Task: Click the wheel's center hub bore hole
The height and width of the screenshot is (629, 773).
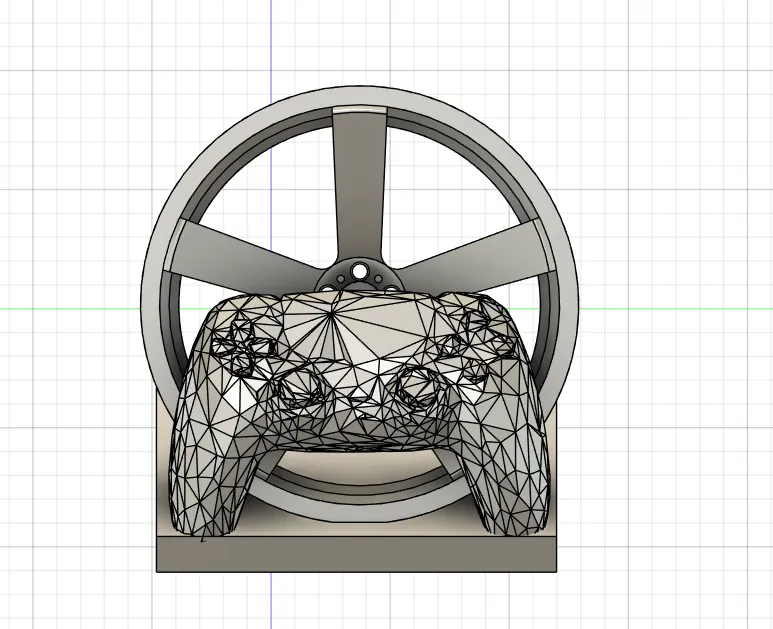Action: (x=359, y=271)
